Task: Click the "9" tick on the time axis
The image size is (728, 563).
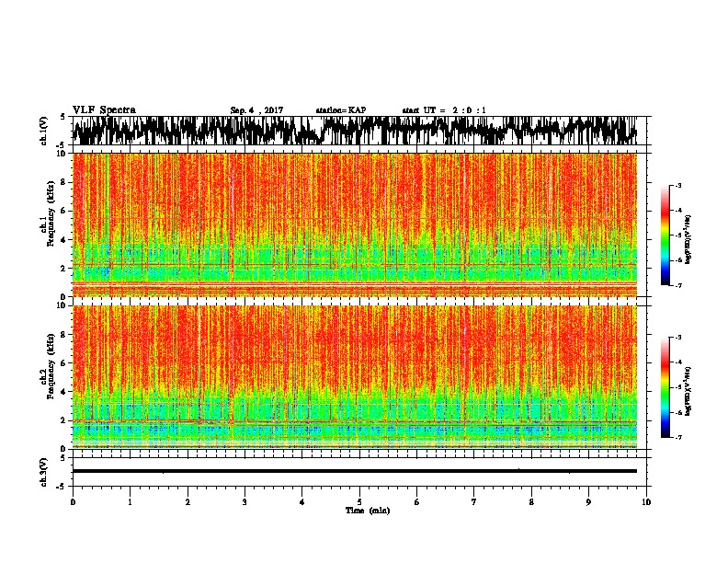Action: [588, 502]
